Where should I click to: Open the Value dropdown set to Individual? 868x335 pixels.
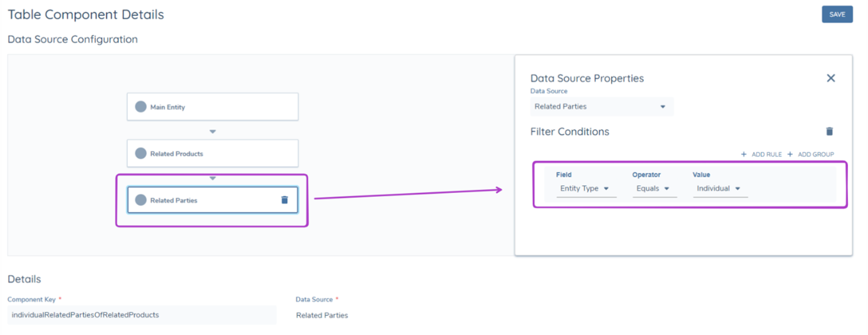click(719, 189)
